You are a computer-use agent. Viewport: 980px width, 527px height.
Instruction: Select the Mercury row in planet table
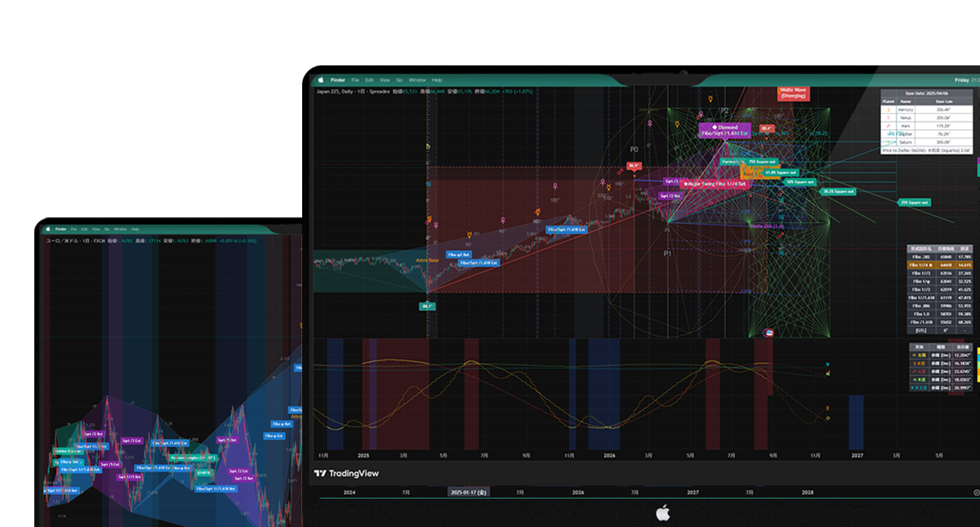coord(927,109)
